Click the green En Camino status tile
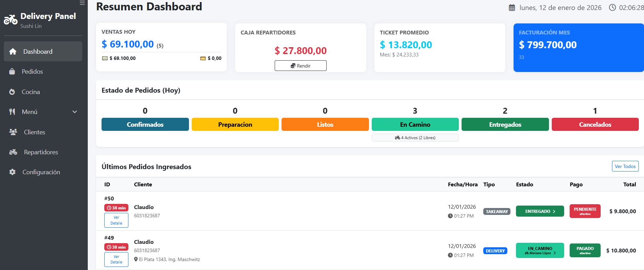Image resolution: width=644 pixels, height=270 pixels. (x=415, y=124)
